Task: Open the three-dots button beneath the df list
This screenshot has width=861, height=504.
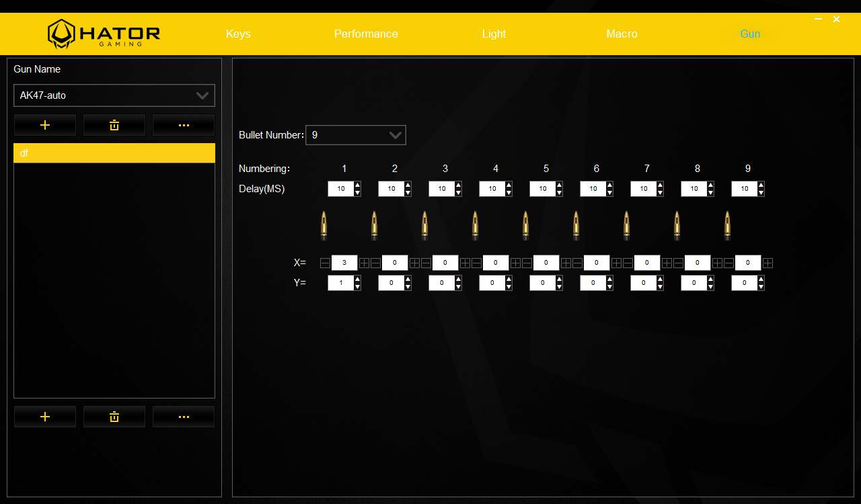Action: (x=184, y=417)
